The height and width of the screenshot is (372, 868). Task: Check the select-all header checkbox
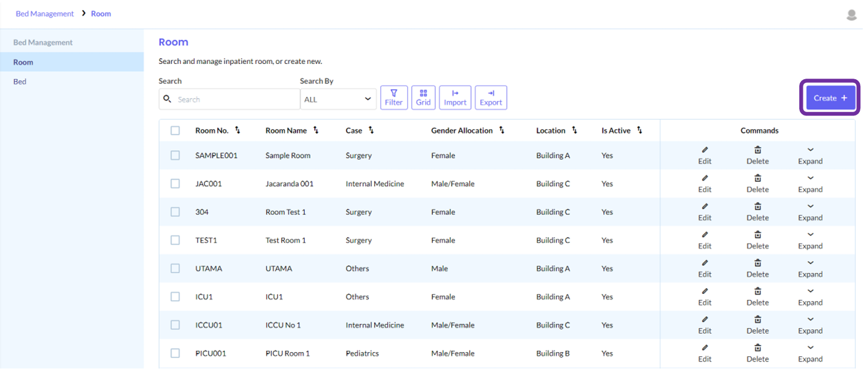pos(175,131)
